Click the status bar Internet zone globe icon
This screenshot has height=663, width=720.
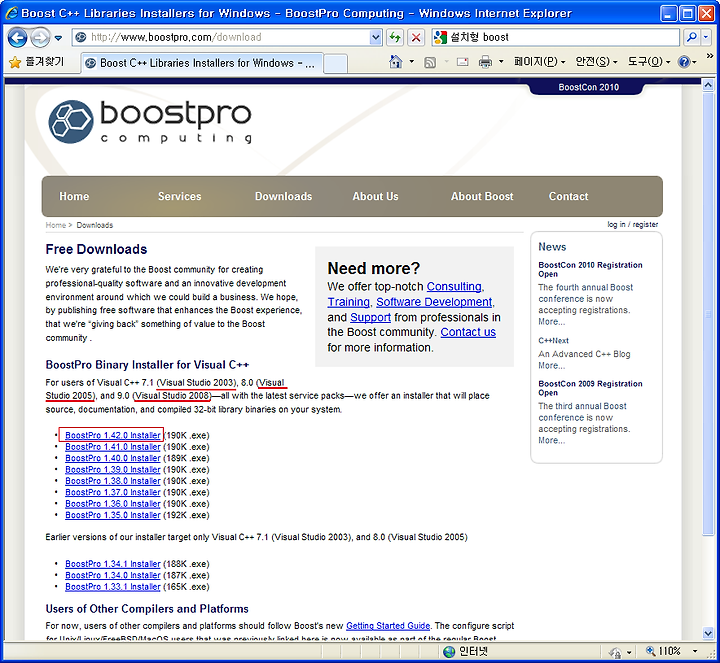(x=449, y=651)
